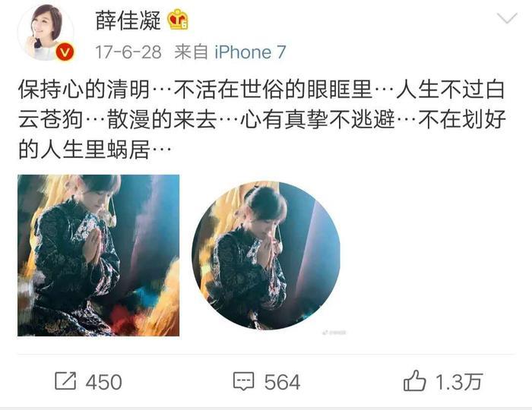Screen dimensions: 532x410
Task: Toggle the thumbs-up like icon
Action: tap(415, 380)
